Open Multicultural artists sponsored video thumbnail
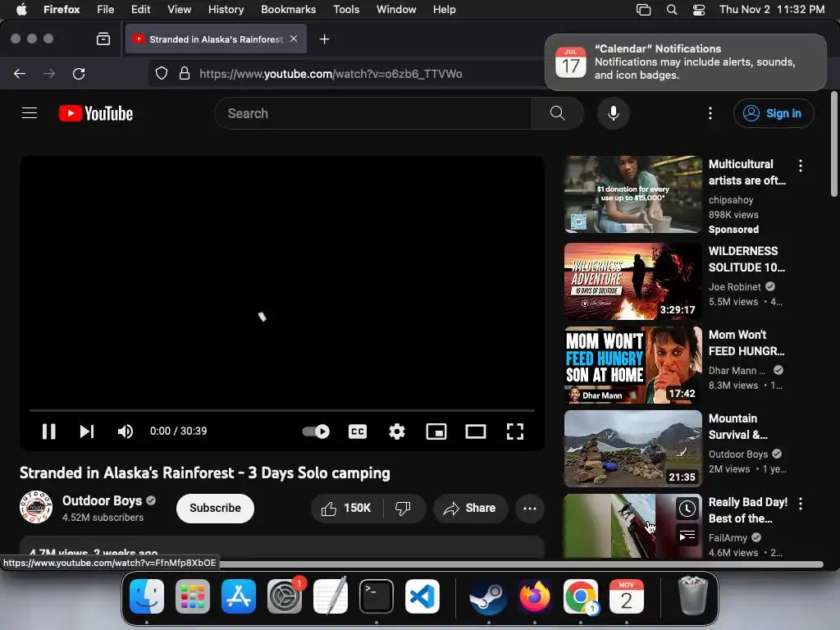 [632, 194]
